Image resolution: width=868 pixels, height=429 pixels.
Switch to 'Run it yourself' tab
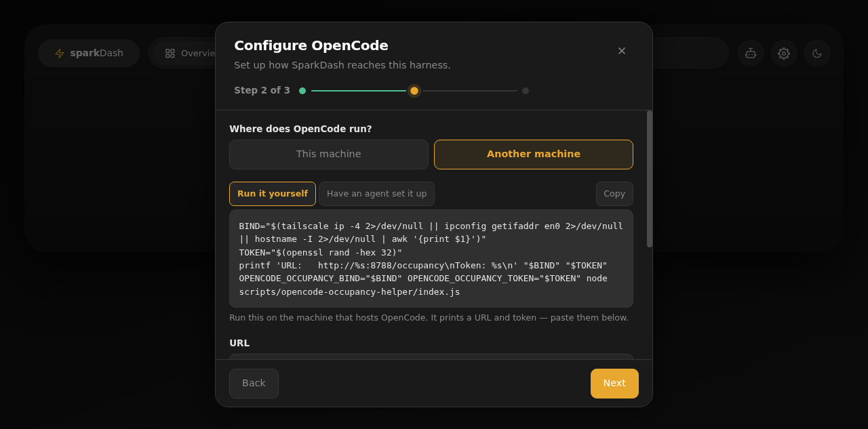click(273, 194)
